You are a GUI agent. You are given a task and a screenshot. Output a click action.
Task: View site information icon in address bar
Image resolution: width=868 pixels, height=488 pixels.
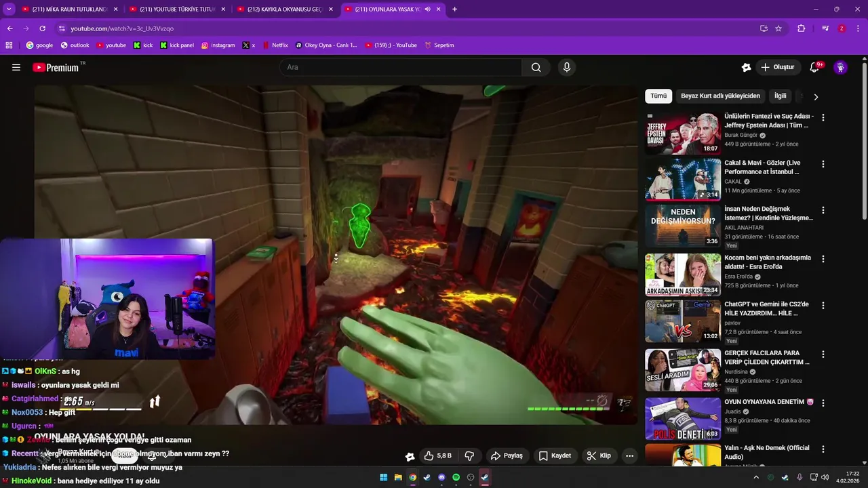coord(62,28)
